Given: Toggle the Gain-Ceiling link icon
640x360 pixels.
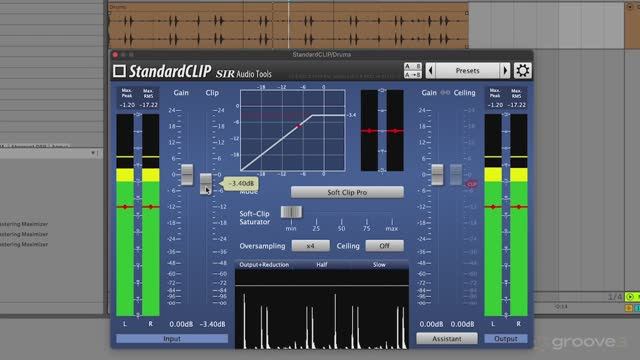Looking at the screenshot, I should tap(445, 93).
